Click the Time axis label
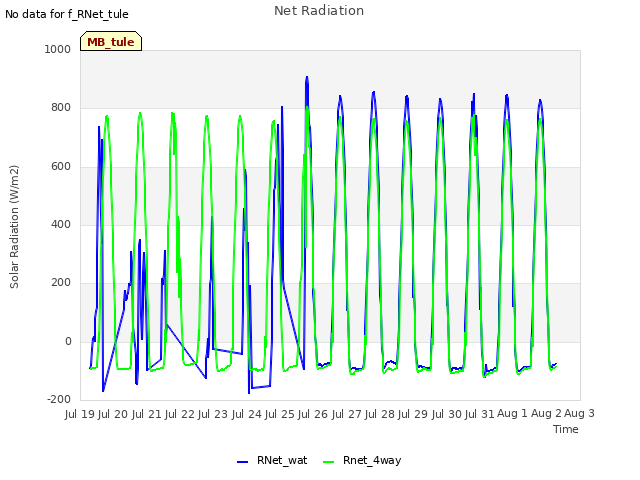This screenshot has width=640, height=480. pos(566,429)
